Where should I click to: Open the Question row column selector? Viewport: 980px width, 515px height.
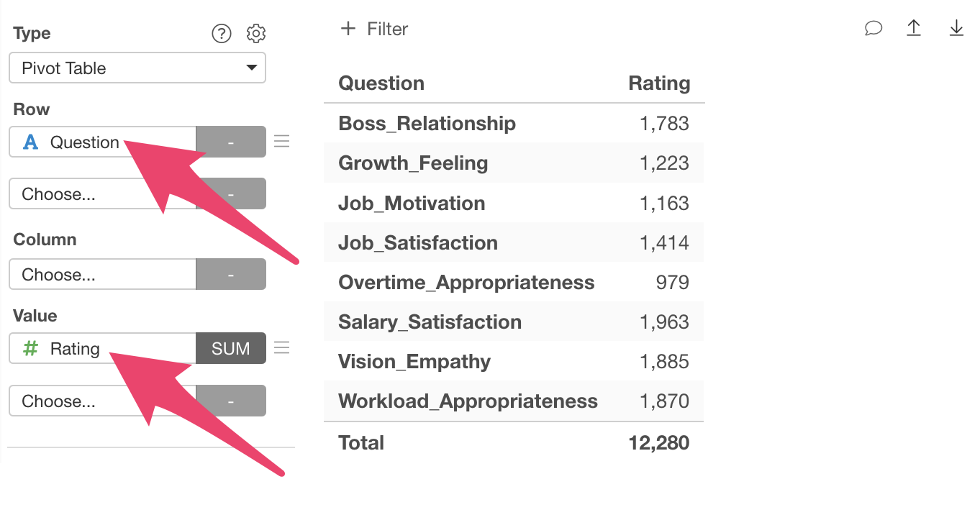(102, 142)
